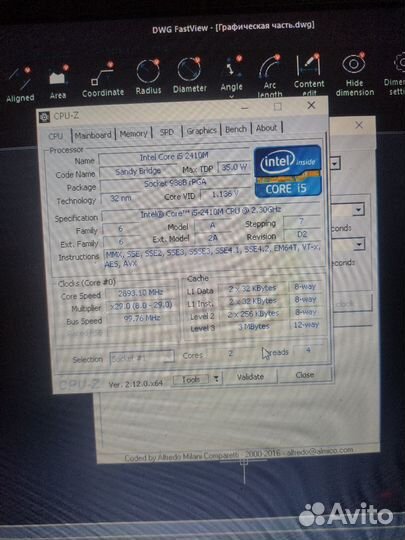The height and width of the screenshot is (540, 405).
Task: Switch to the CPU tab
Action: [x=55, y=136]
